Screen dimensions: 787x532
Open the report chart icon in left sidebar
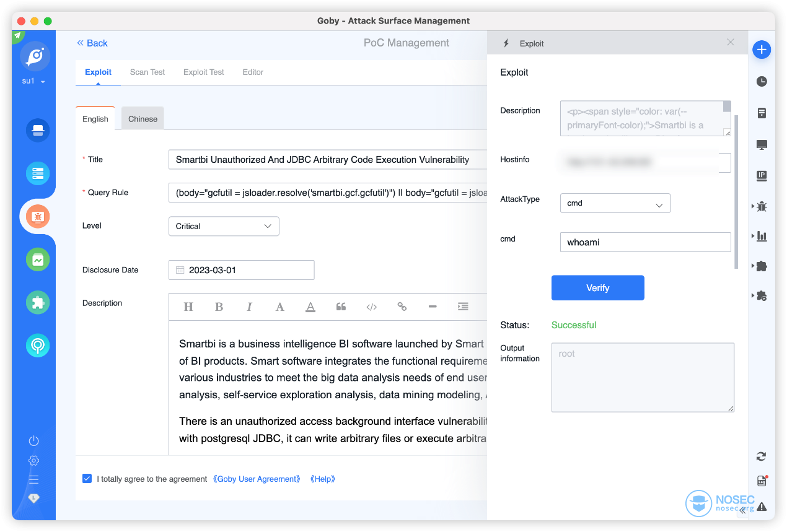38,259
